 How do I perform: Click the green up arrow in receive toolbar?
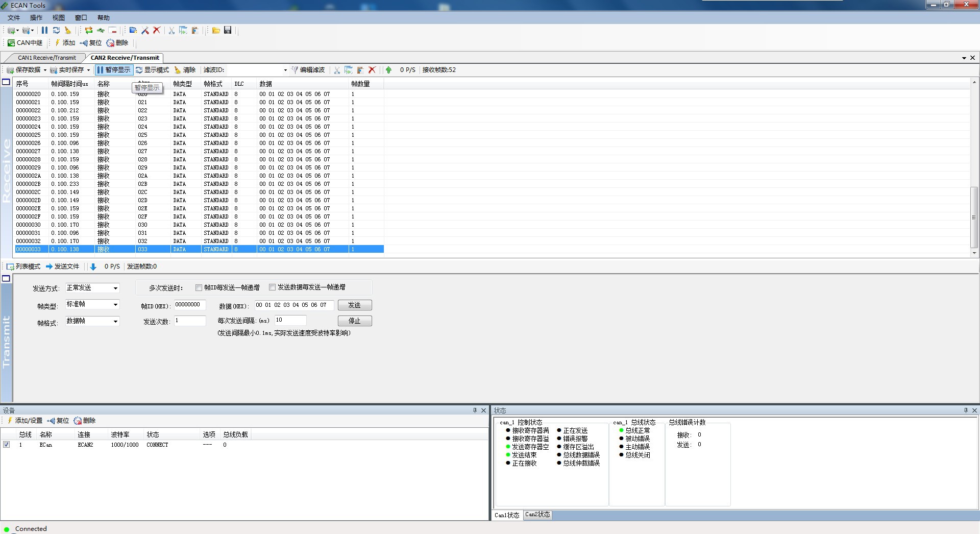click(388, 70)
